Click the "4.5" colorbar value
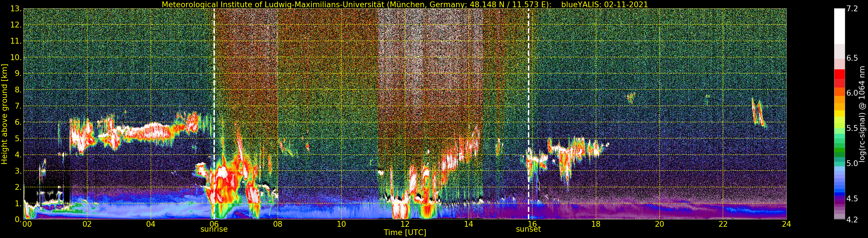 [x=852, y=199]
